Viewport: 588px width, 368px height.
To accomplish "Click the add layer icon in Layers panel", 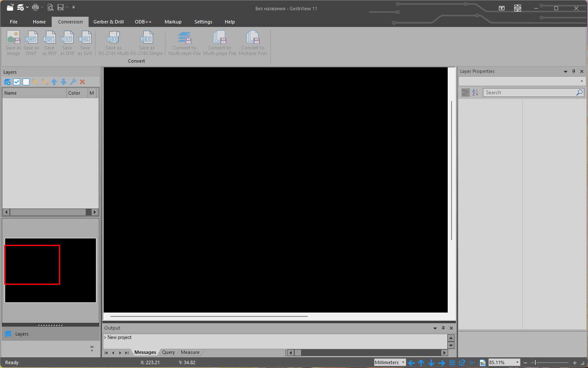I will pyautogui.click(x=7, y=82).
